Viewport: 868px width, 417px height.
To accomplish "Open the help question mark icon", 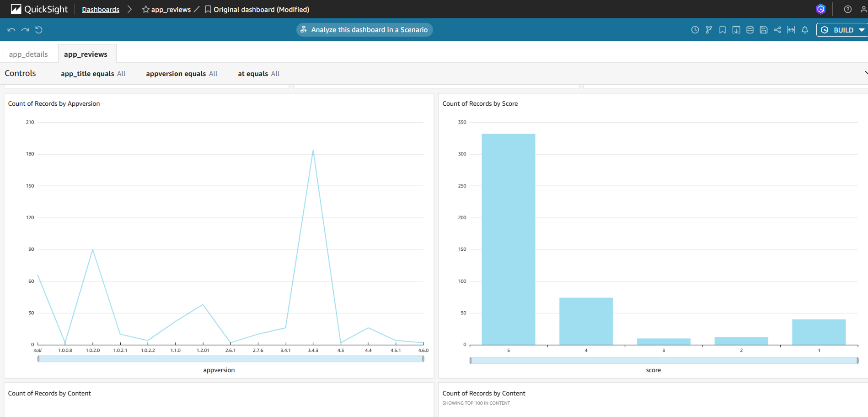I will pyautogui.click(x=847, y=9).
